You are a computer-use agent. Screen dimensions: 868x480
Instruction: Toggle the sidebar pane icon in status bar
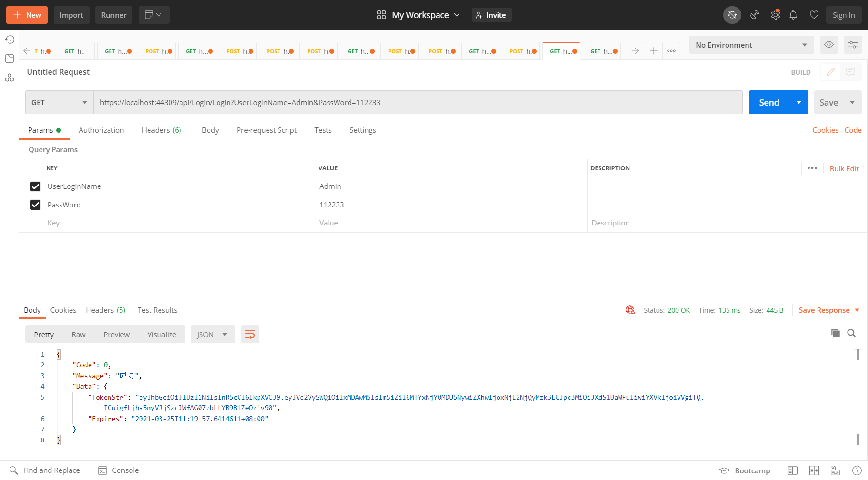[793, 470]
